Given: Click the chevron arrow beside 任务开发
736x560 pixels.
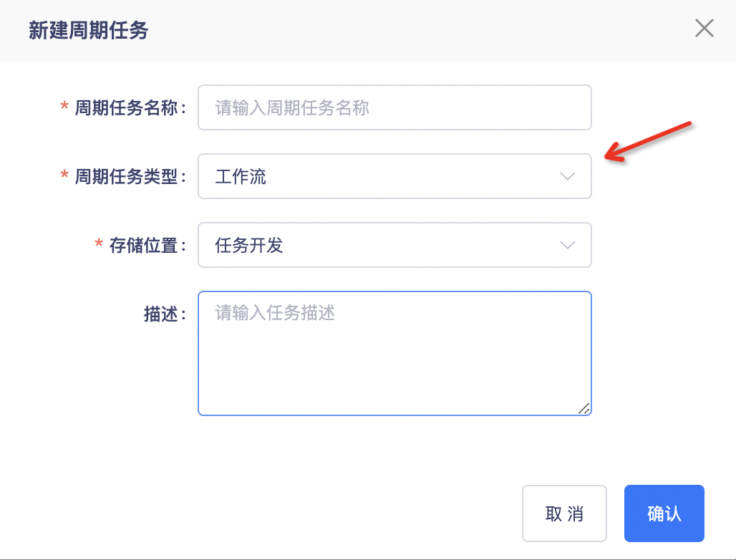Looking at the screenshot, I should click(568, 246).
